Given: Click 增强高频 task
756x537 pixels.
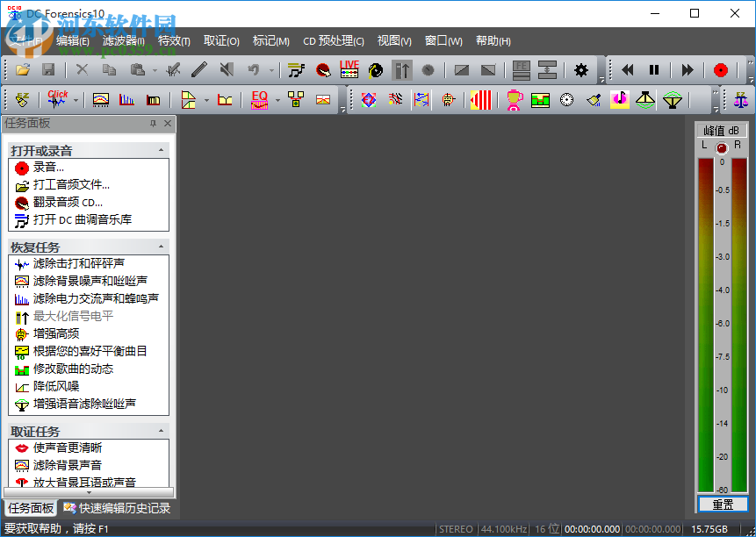Looking at the screenshot, I should 47,333.
